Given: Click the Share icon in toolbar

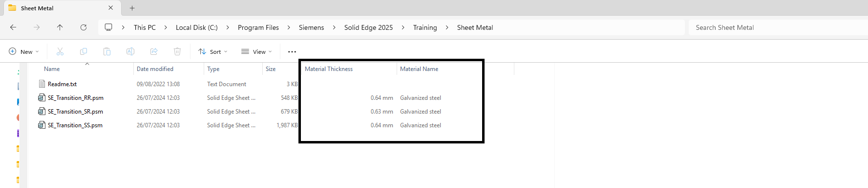Looking at the screenshot, I should click(x=154, y=51).
